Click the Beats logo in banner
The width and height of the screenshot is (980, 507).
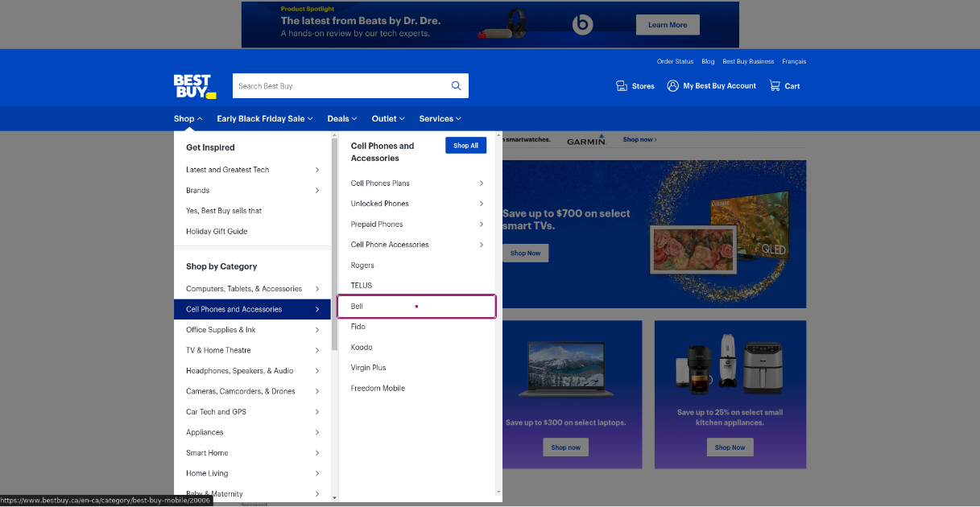581,25
